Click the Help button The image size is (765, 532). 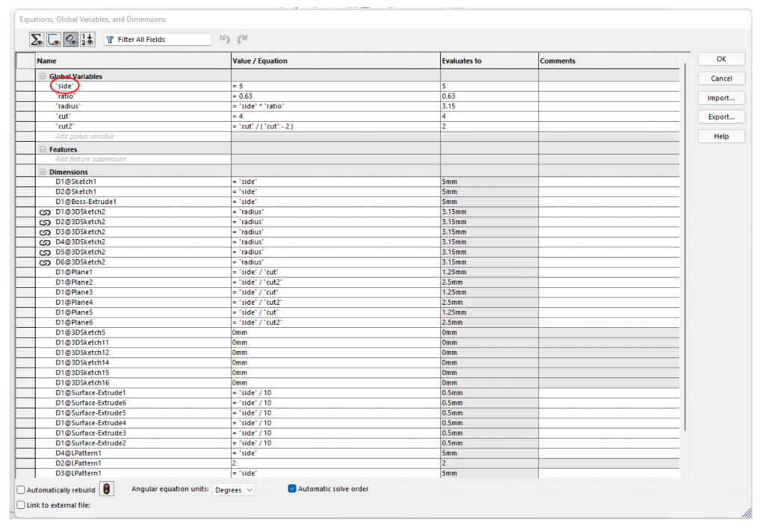coord(721,137)
